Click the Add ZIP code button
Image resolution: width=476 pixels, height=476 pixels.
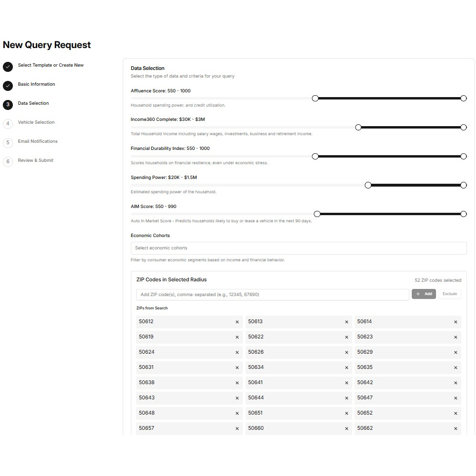424,294
